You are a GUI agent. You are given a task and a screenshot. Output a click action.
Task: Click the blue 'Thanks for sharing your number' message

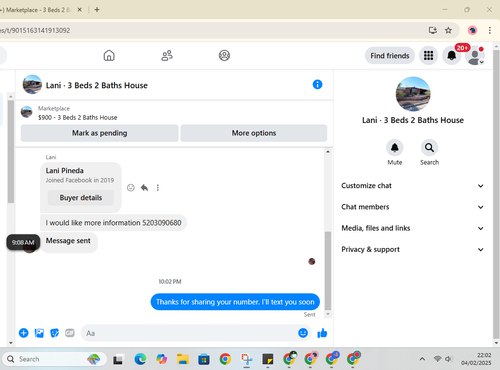click(235, 302)
